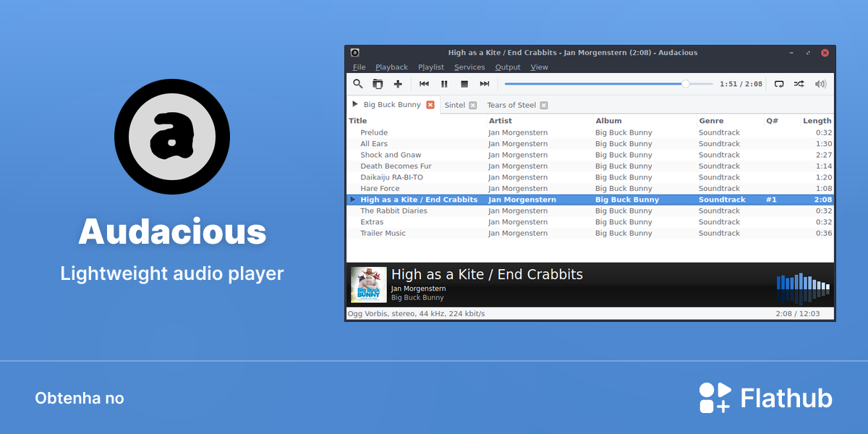This screenshot has height=434, width=868.
Task: Close the Big Buck Bunny playlist tab
Action: [430, 105]
